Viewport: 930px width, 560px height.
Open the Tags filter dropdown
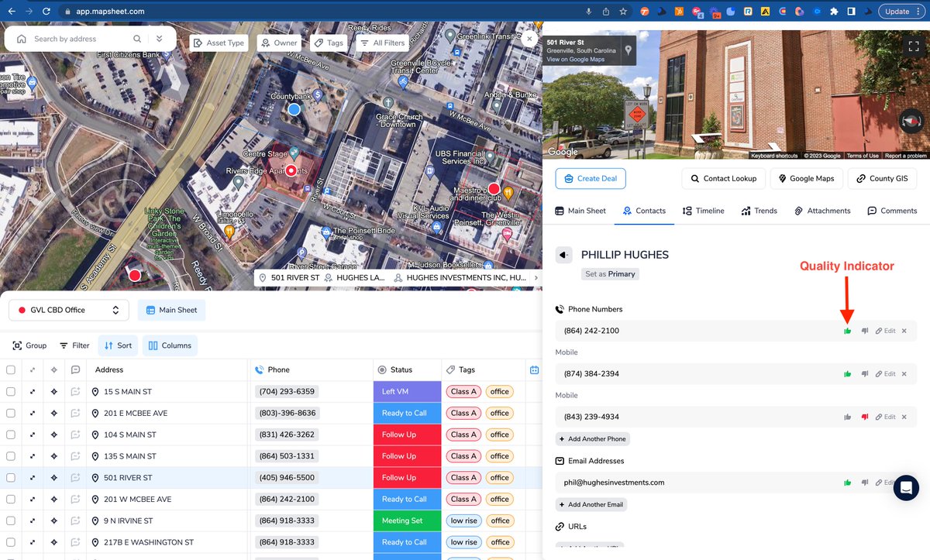[329, 43]
